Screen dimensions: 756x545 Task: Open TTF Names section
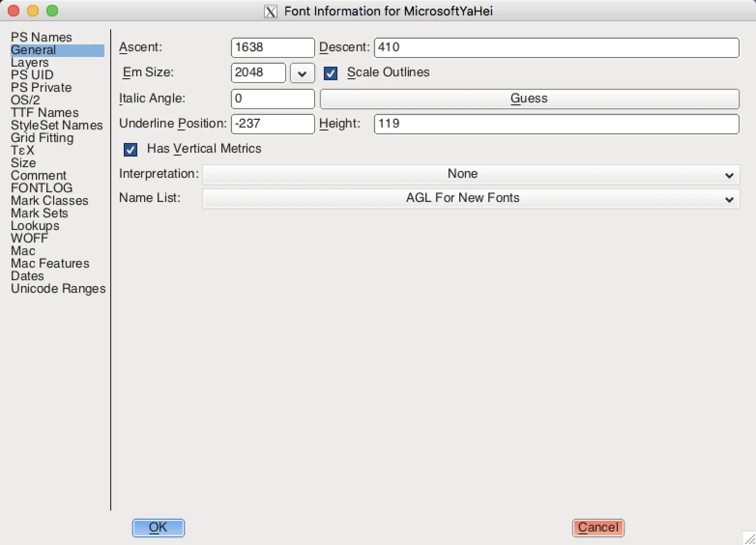tap(44, 113)
